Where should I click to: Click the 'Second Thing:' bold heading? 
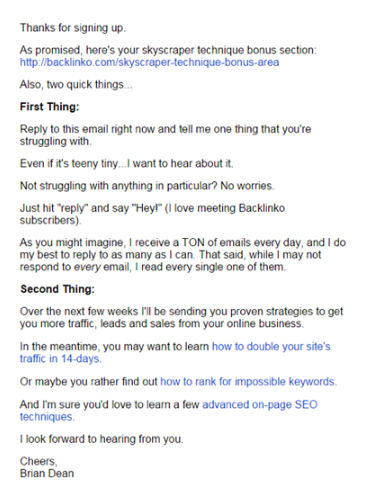[x=57, y=289]
